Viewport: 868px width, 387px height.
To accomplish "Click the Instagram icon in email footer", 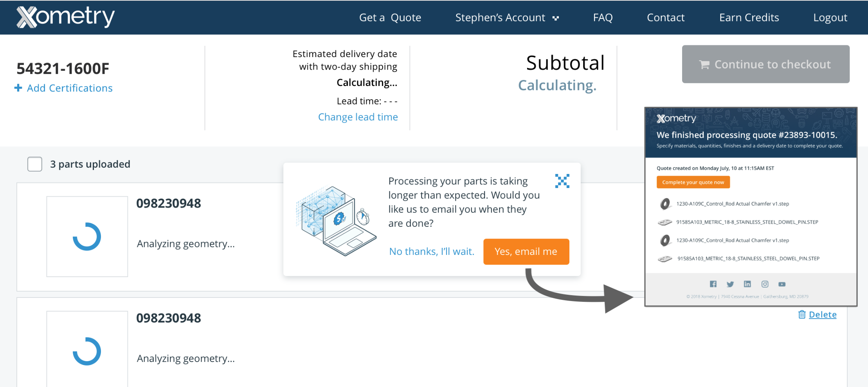I will (x=765, y=284).
